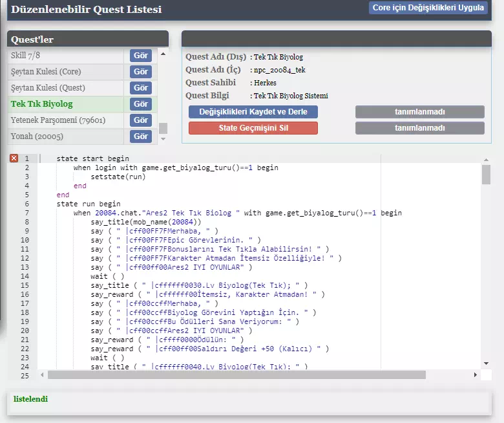Click the editor horizontal scrollbar thumb

point(237,374)
